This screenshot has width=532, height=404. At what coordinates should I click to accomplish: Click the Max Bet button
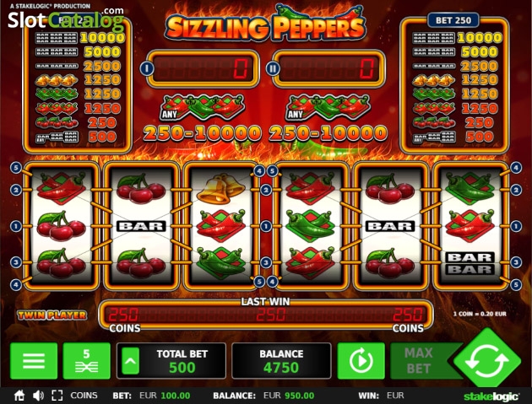tap(419, 361)
